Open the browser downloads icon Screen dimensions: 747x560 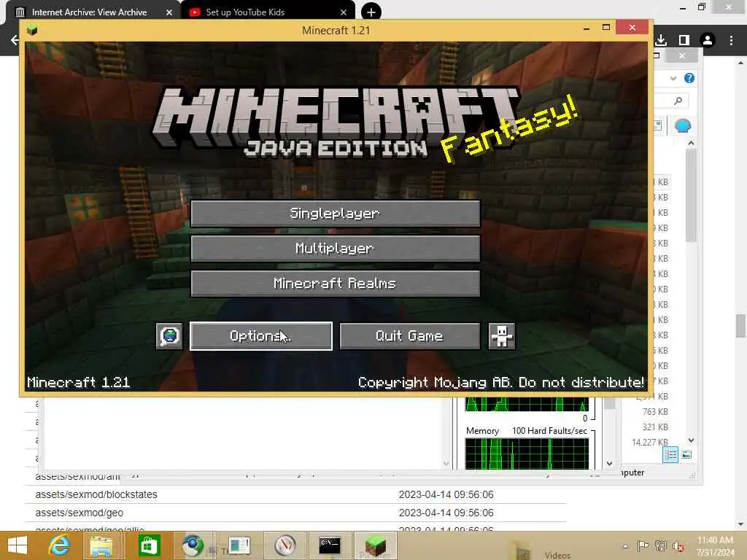click(x=661, y=40)
